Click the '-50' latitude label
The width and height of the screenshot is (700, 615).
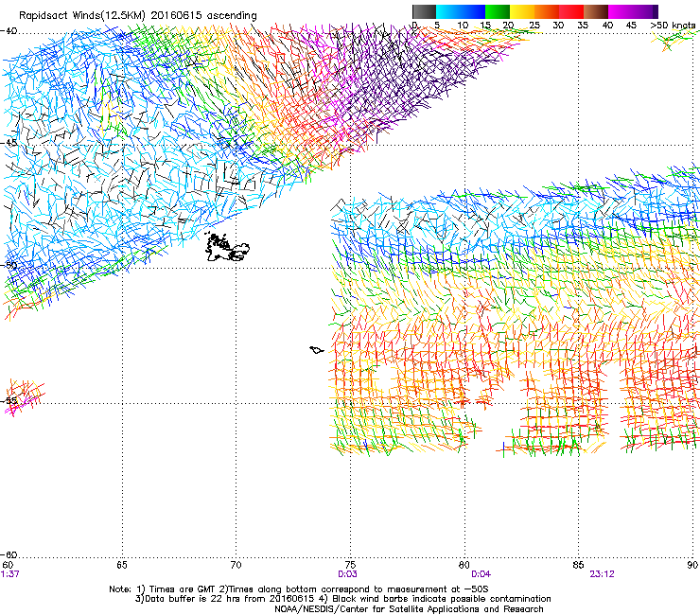pos(9,265)
